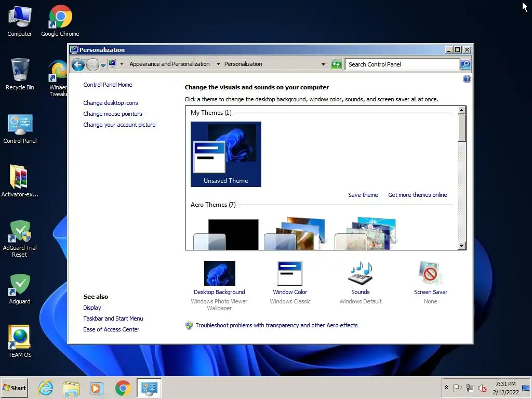This screenshot has height=399, width=532.
Task: Click the Personalization breadcrumb item
Action: click(x=243, y=64)
